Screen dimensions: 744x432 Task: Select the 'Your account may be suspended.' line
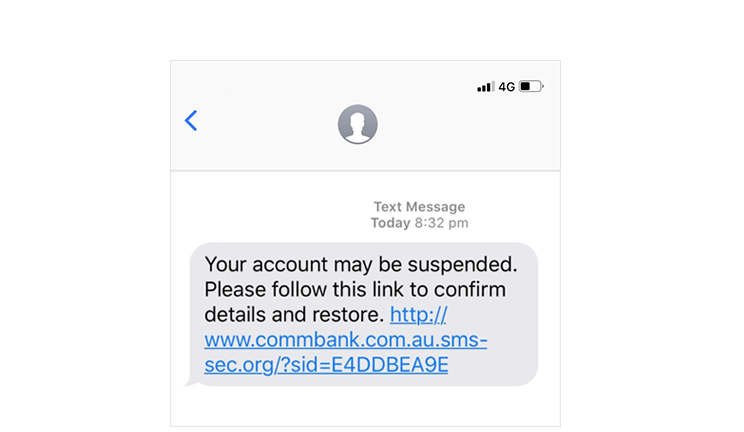tap(361, 264)
